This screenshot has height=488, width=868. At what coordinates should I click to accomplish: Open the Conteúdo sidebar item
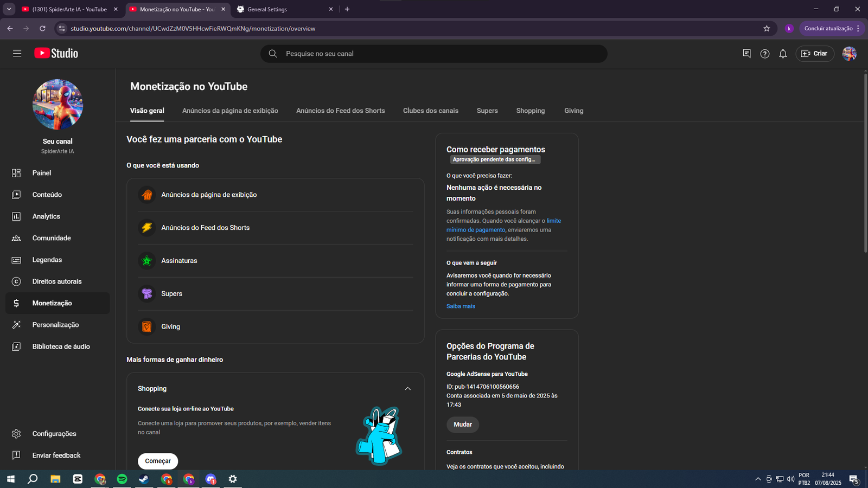[x=58, y=195]
